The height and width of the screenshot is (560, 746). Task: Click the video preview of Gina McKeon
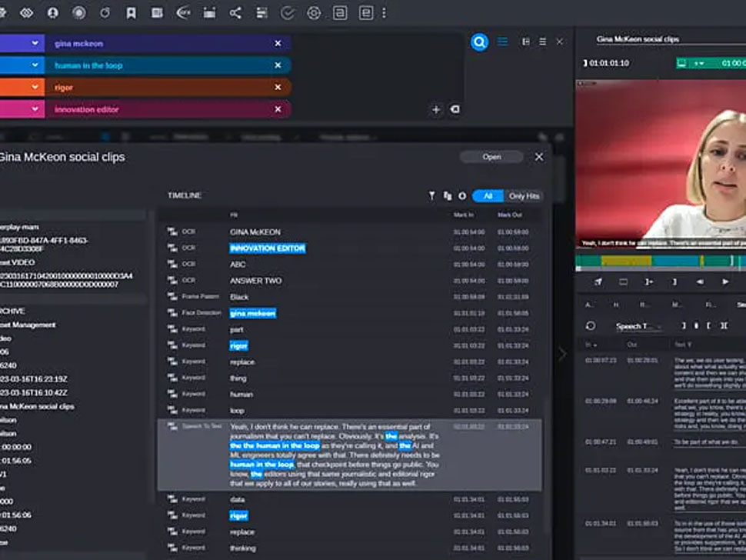(661, 164)
